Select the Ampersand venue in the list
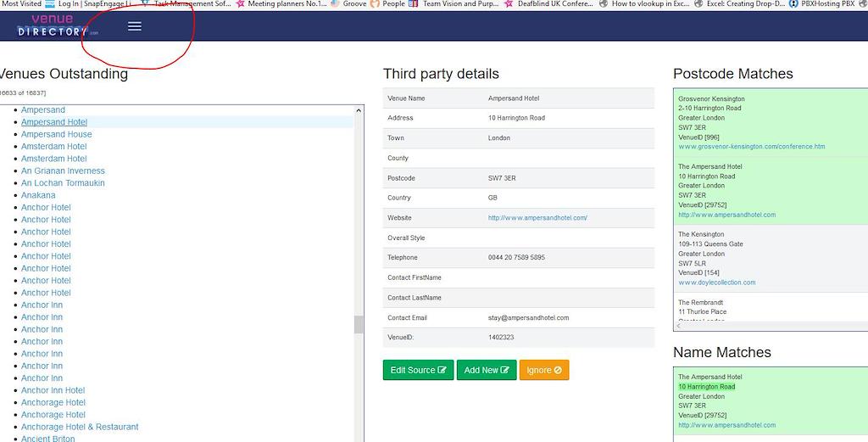The height and width of the screenshot is (442, 868). point(43,109)
